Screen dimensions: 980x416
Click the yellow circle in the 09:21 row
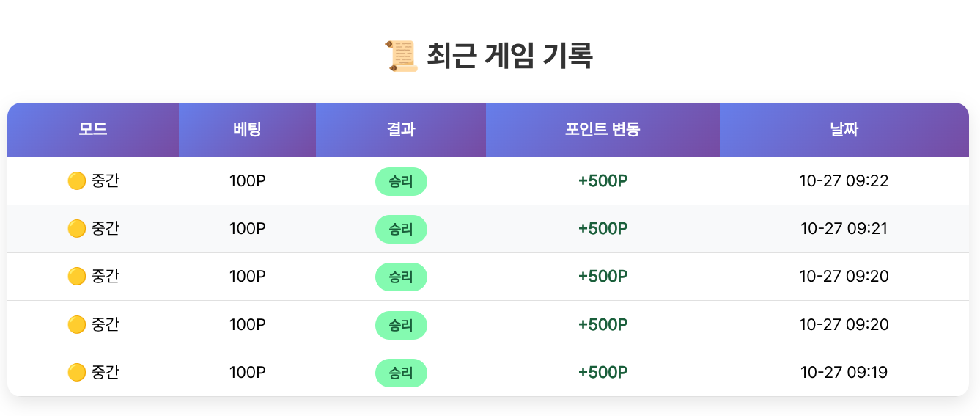[x=76, y=229]
